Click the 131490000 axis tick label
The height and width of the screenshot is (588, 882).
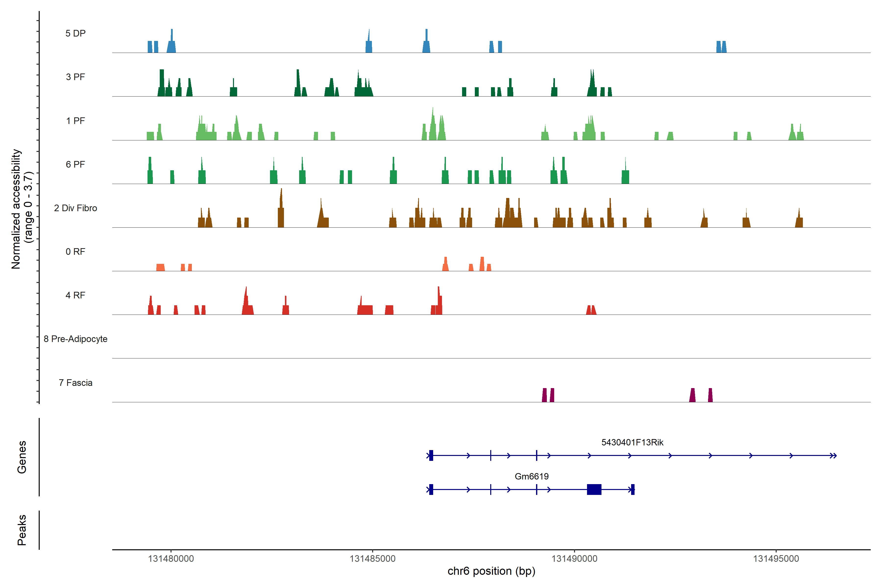[574, 559]
